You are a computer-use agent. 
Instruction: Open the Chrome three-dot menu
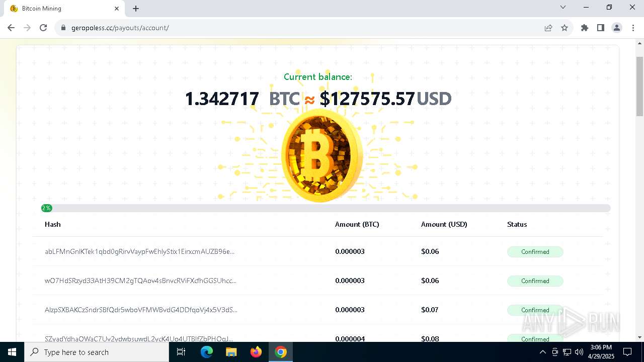point(633,28)
